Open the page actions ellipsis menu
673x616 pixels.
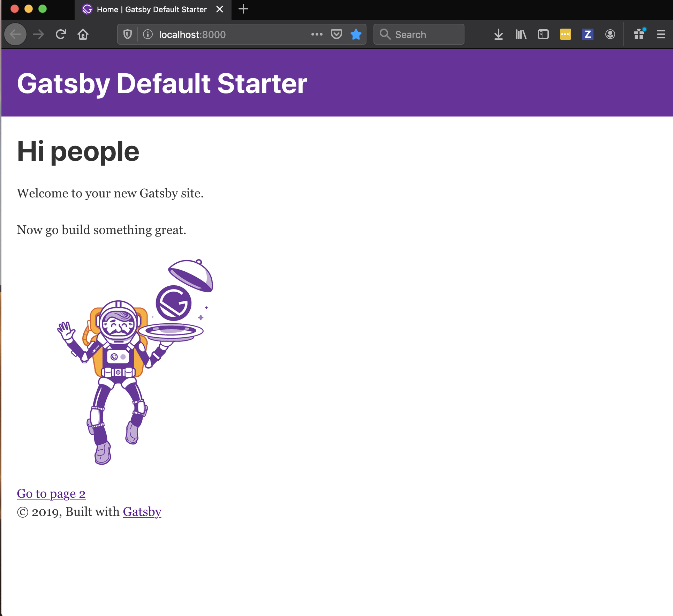tap(317, 34)
